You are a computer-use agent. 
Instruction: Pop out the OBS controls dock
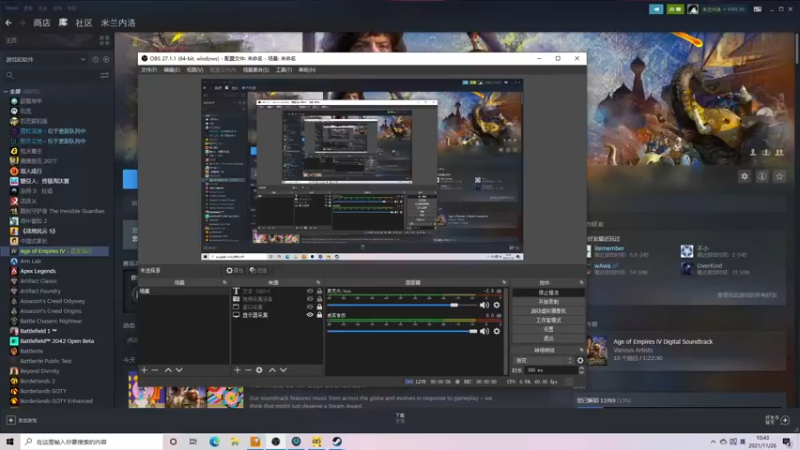click(x=581, y=282)
